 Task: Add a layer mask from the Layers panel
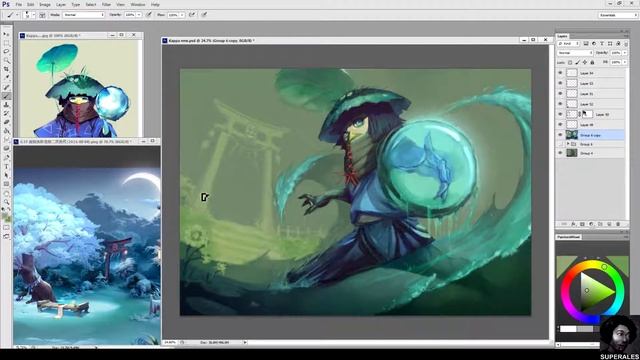coord(582,224)
